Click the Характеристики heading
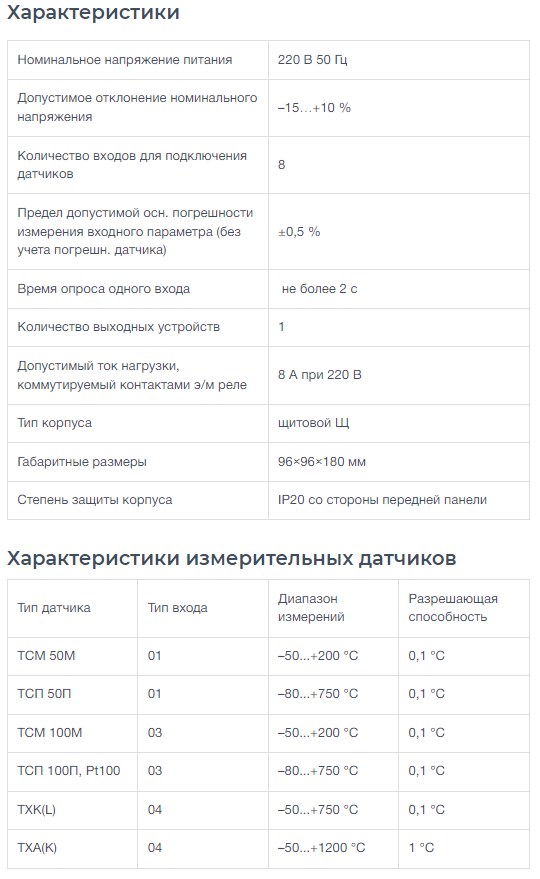540x879 pixels. tap(93, 12)
